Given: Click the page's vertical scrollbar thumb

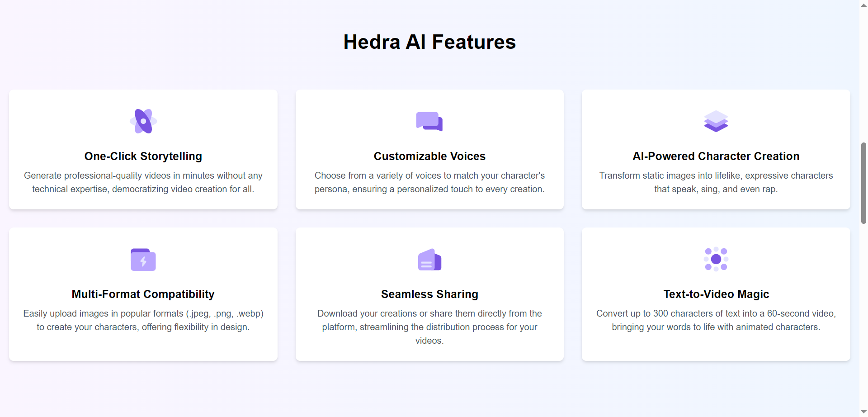Looking at the screenshot, I should pos(863,183).
